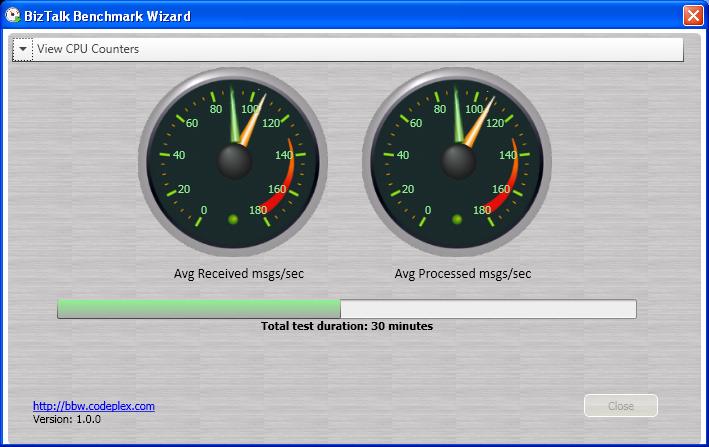Close the BizTalk Benchmark Wizard window
709x447 pixels.
pos(693,16)
